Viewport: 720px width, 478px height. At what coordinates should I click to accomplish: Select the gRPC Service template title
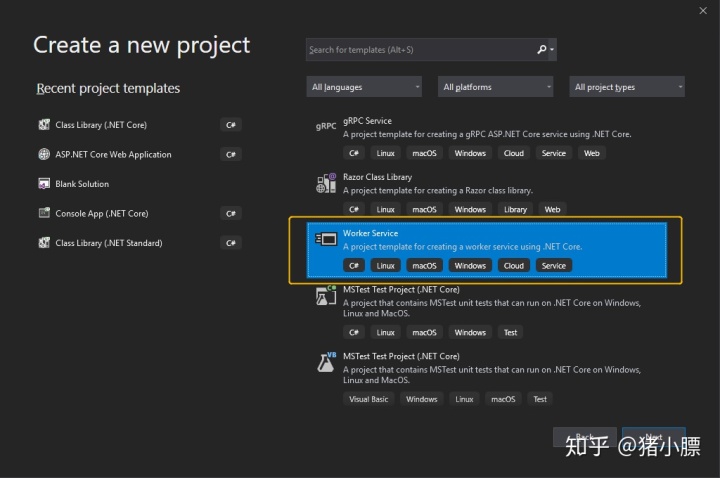[367, 121]
